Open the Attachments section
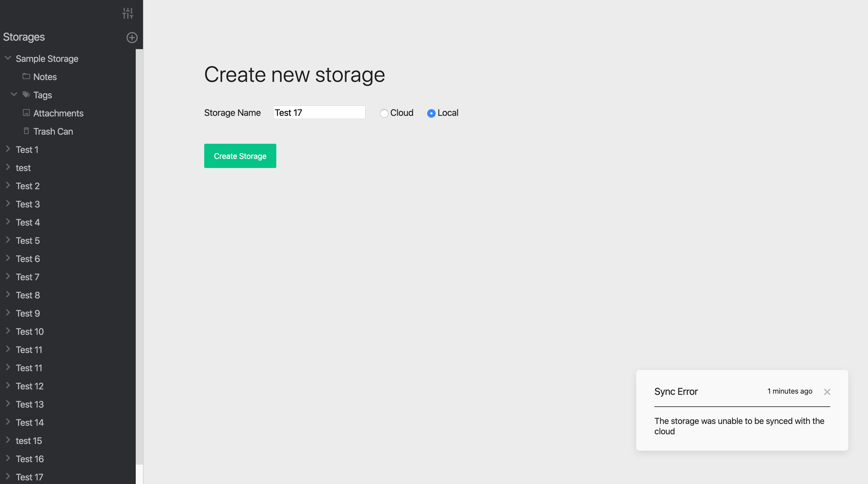This screenshot has height=484, width=868. click(x=58, y=113)
